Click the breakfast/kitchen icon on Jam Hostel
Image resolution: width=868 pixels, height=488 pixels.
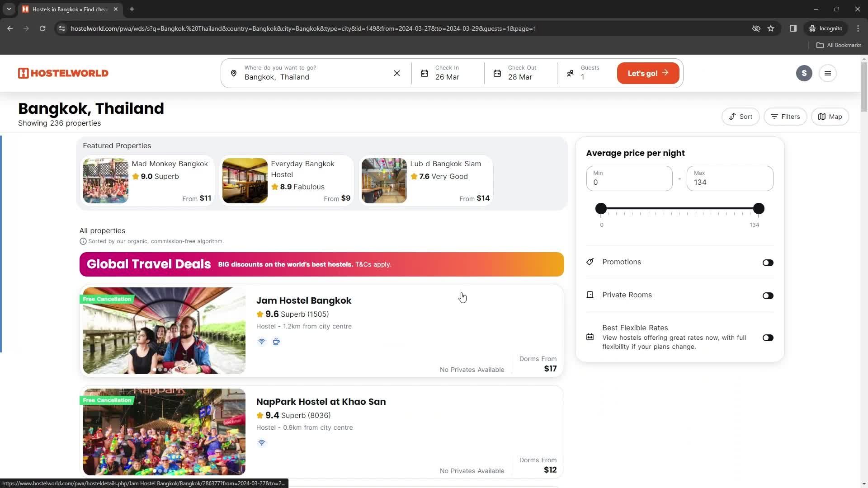pos(275,342)
